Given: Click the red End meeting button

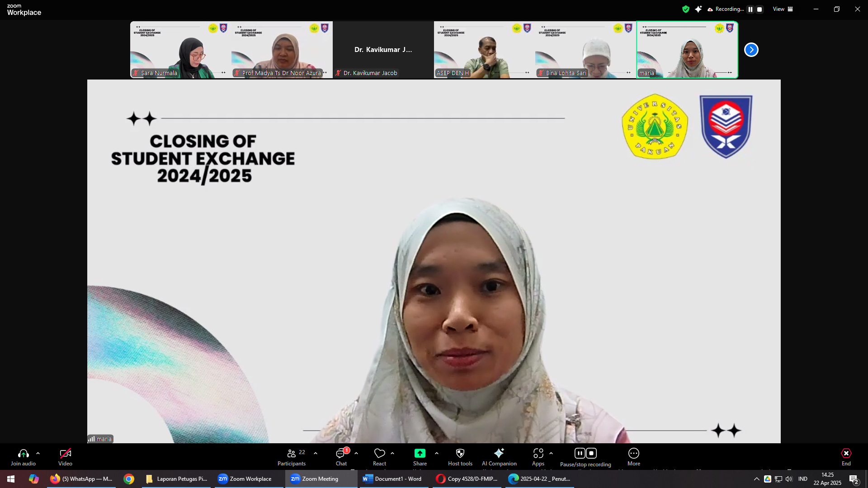Looking at the screenshot, I should (x=846, y=457).
